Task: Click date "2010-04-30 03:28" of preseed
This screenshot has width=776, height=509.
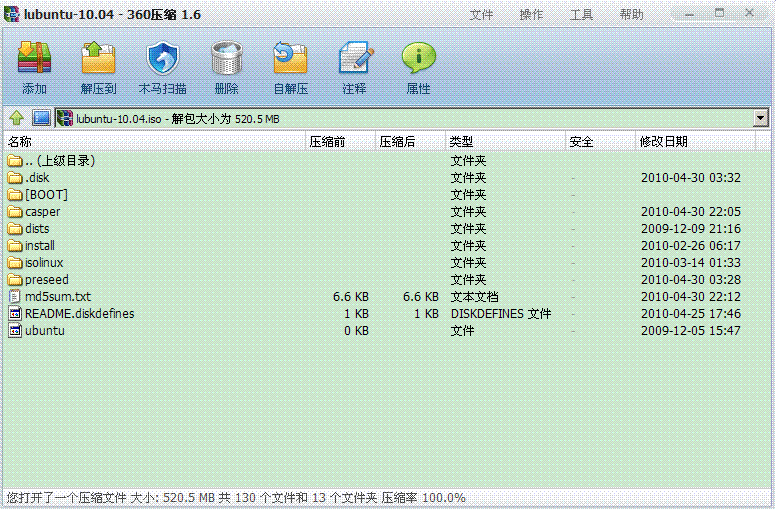Action: pyautogui.click(x=691, y=280)
